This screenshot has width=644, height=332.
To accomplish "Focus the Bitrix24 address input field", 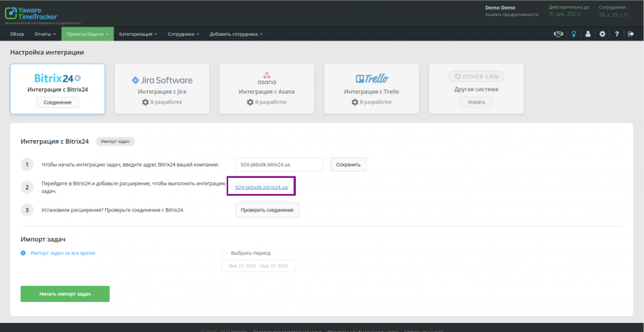I will pyautogui.click(x=279, y=165).
